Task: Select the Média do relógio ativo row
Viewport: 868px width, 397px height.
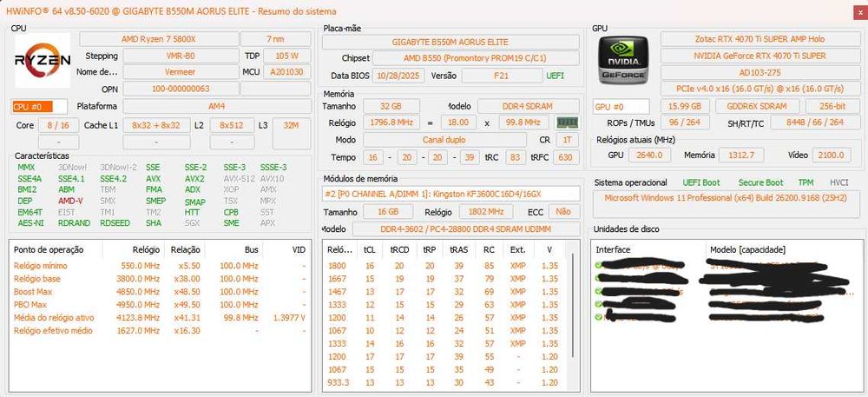Action: [160, 318]
